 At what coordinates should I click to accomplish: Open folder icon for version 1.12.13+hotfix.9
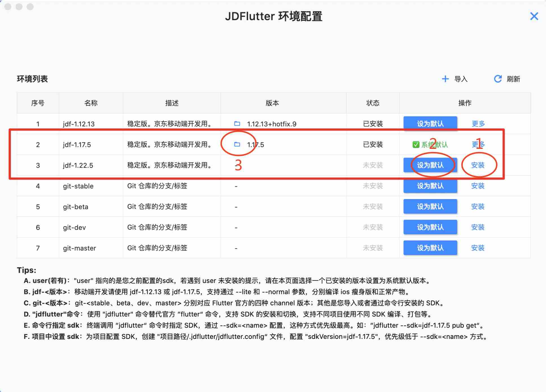[x=237, y=124]
